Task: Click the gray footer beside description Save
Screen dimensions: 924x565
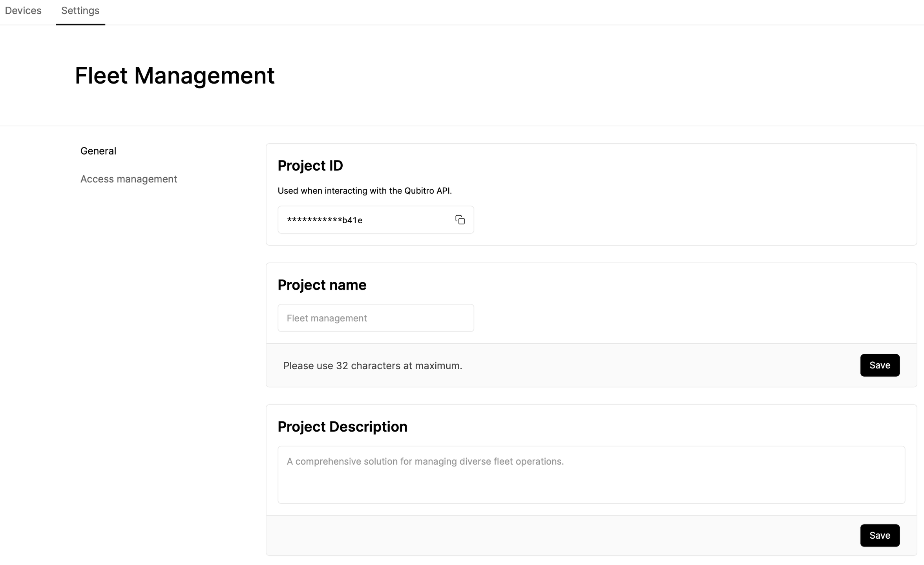Action: tap(550, 535)
